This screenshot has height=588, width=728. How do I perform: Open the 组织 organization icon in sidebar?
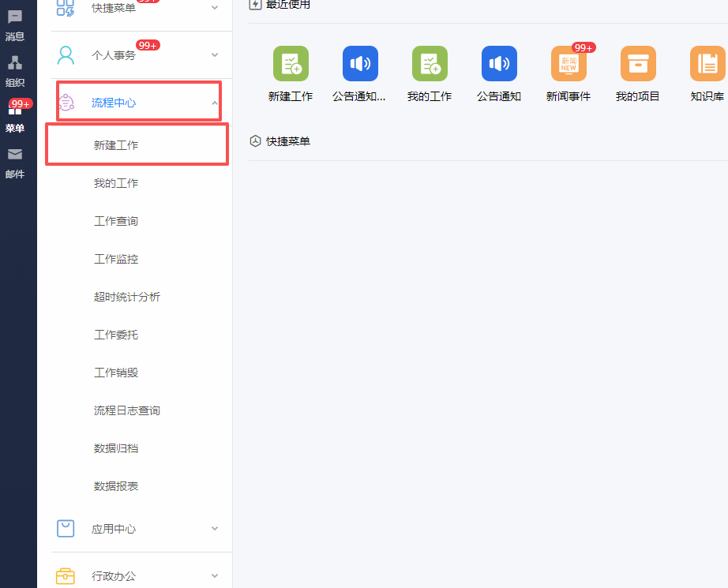point(15,62)
